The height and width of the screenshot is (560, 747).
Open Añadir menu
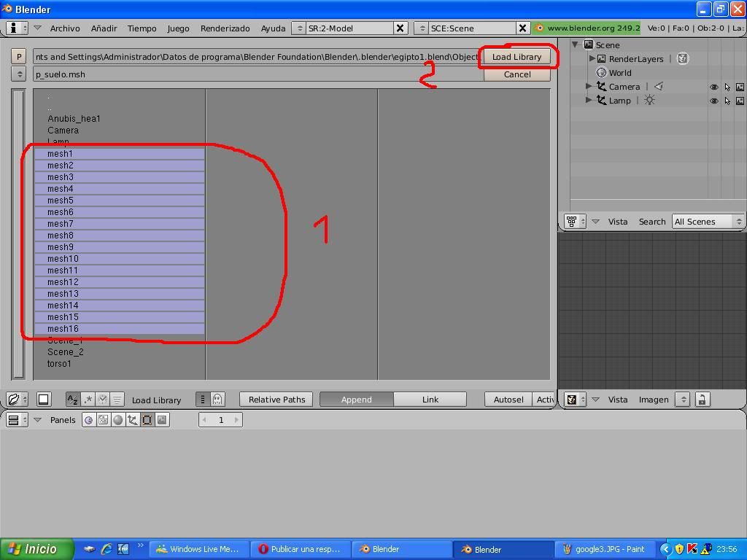point(104,28)
